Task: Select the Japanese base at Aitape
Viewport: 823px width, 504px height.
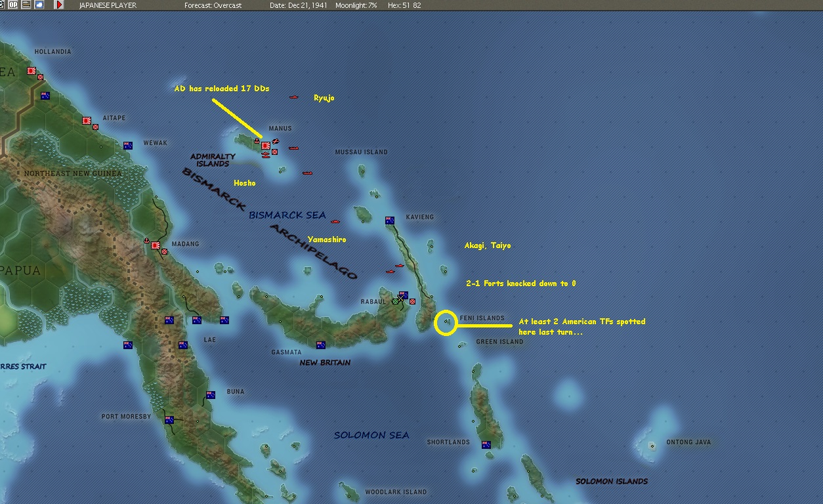Action: (x=87, y=121)
